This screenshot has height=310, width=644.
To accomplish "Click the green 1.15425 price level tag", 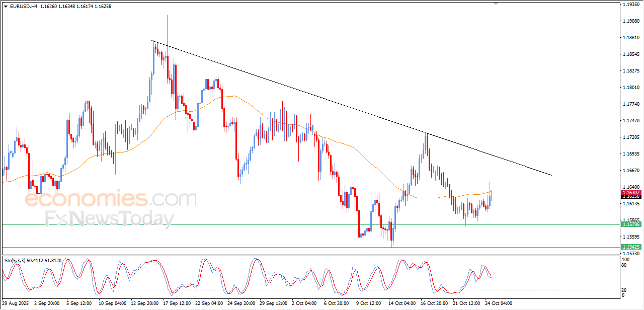I will [x=630, y=247].
